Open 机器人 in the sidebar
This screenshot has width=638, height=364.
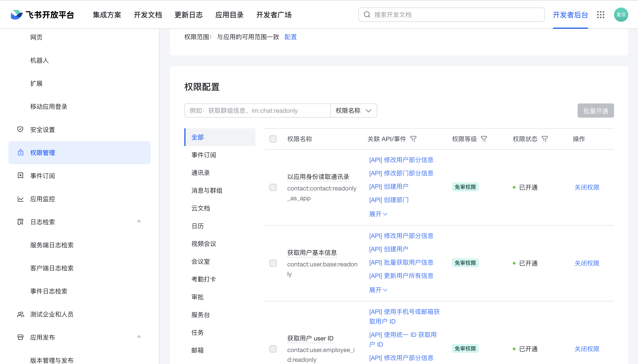tap(40, 60)
